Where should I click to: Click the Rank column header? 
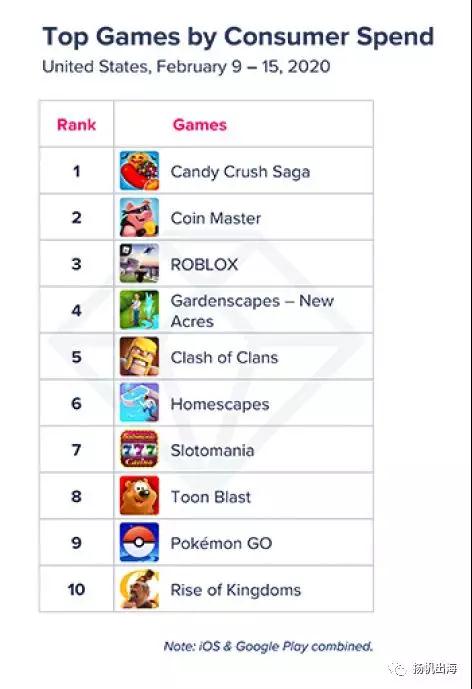(x=76, y=124)
